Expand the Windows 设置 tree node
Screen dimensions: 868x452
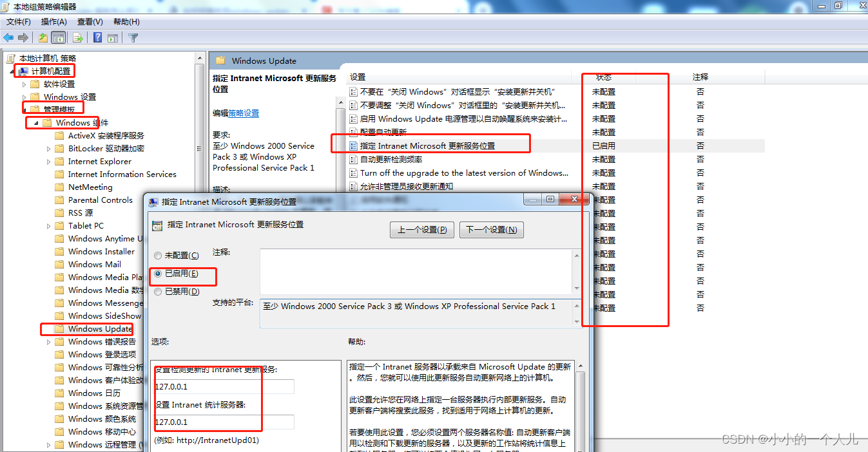(24, 97)
